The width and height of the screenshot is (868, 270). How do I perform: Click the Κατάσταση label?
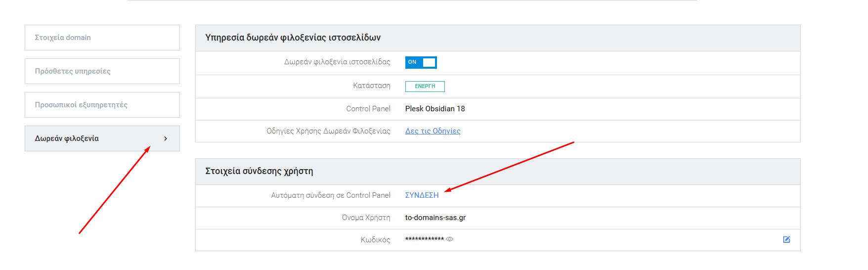tap(371, 86)
